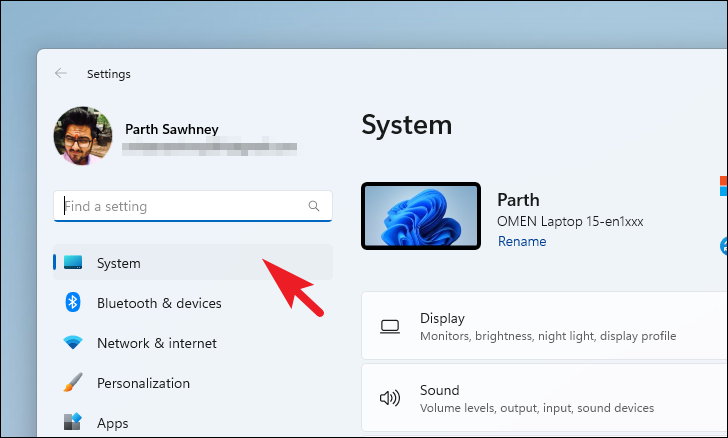Click the blue update icon at right edge
The height and width of the screenshot is (438, 728).
click(x=724, y=246)
